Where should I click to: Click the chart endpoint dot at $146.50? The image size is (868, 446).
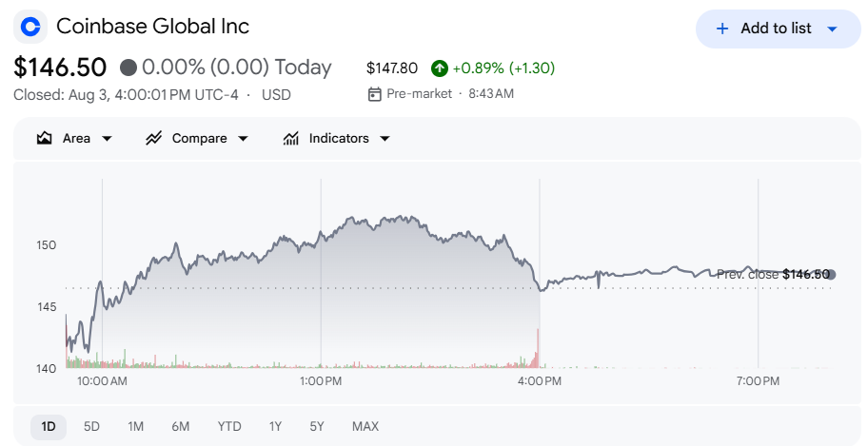[830, 274]
